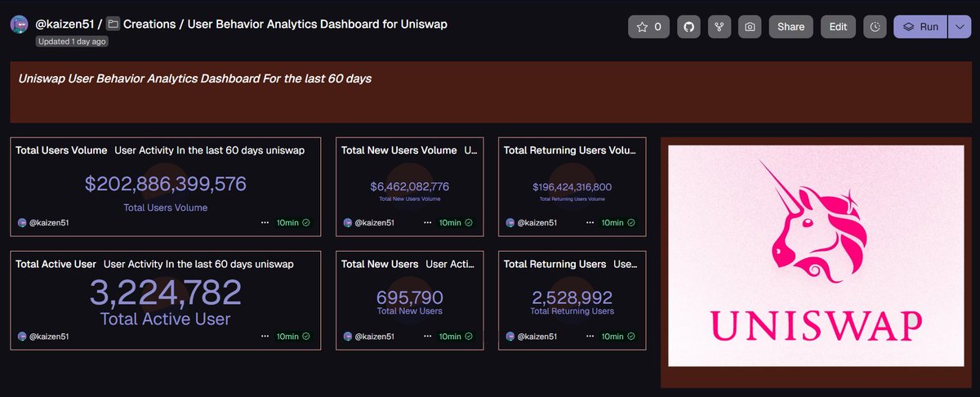Open the three-dot menu on the Total Returning Users card
Image resolution: width=980 pixels, height=397 pixels.
click(590, 336)
